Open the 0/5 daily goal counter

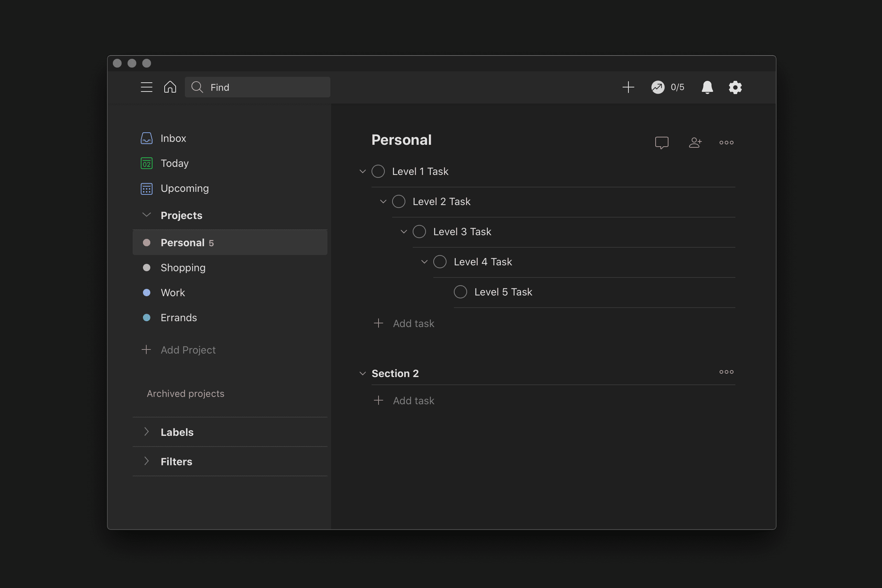(x=677, y=87)
